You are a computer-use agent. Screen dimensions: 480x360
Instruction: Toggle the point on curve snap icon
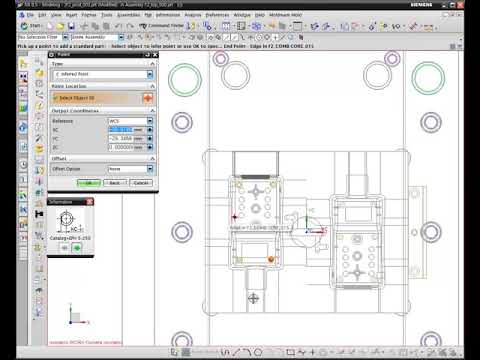pyautogui.click(x=284, y=37)
